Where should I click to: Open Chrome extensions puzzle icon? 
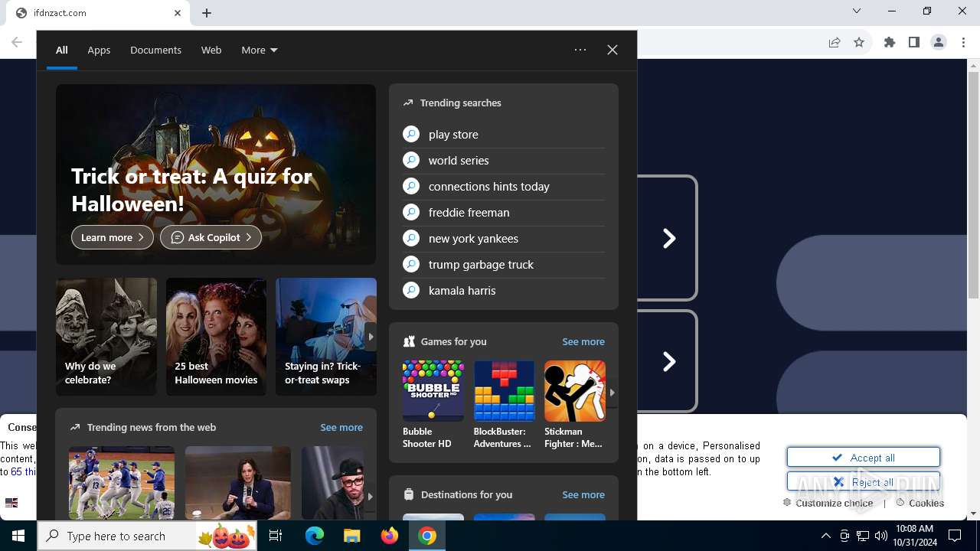tap(890, 42)
